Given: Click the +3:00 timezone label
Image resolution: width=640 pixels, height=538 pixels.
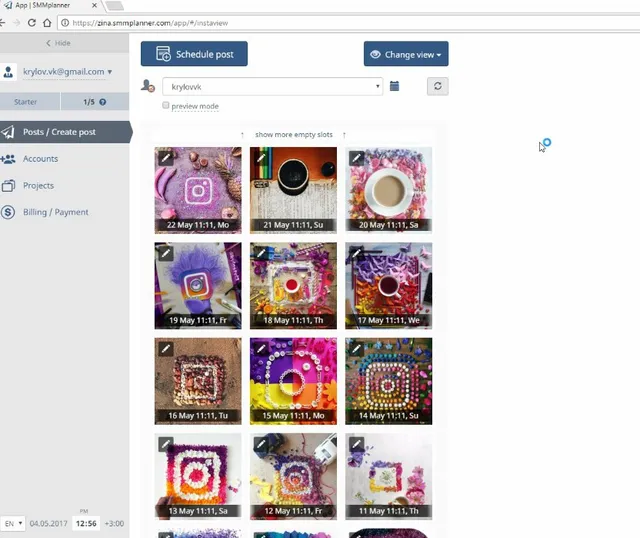Looking at the screenshot, I should point(114,523).
